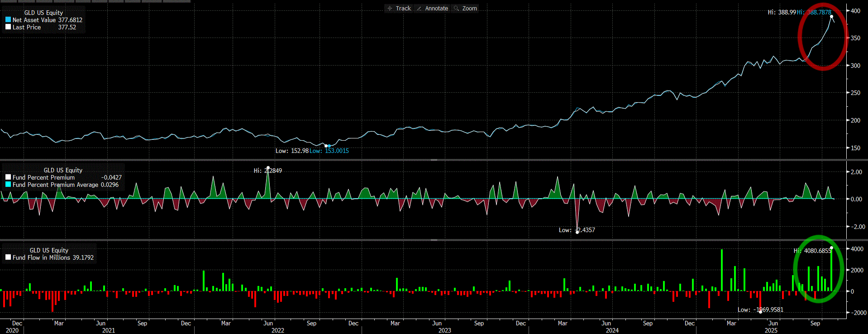Select the premium low point -2.4357
Image resolution: width=868 pixels, height=334 pixels.
tap(577, 232)
